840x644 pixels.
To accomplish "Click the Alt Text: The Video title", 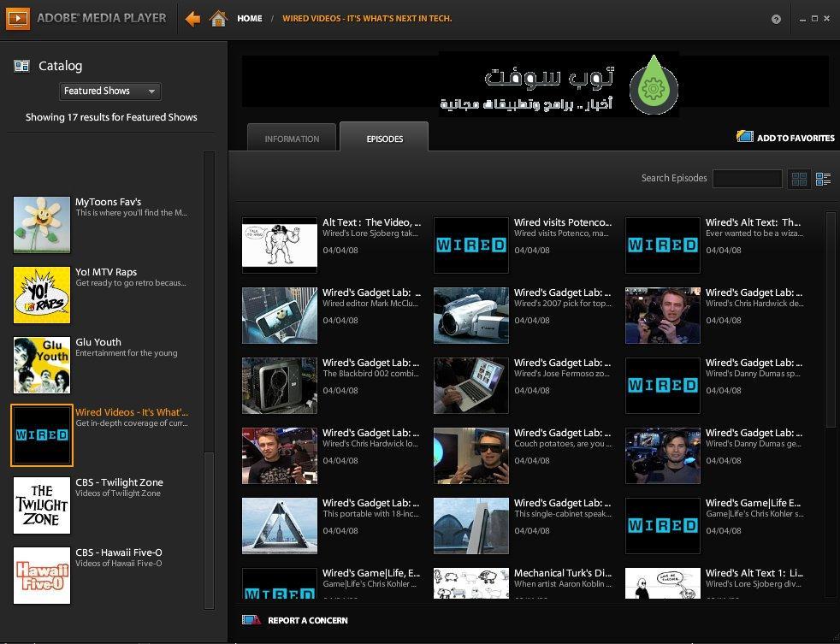I will 372,222.
